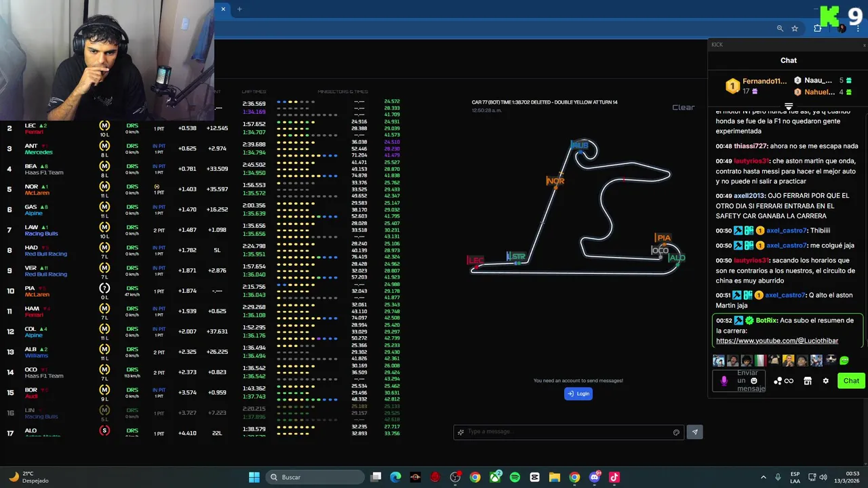This screenshot has width=868, height=488.
Task: Click the purple microphone icon in chat
Action: [x=724, y=381]
